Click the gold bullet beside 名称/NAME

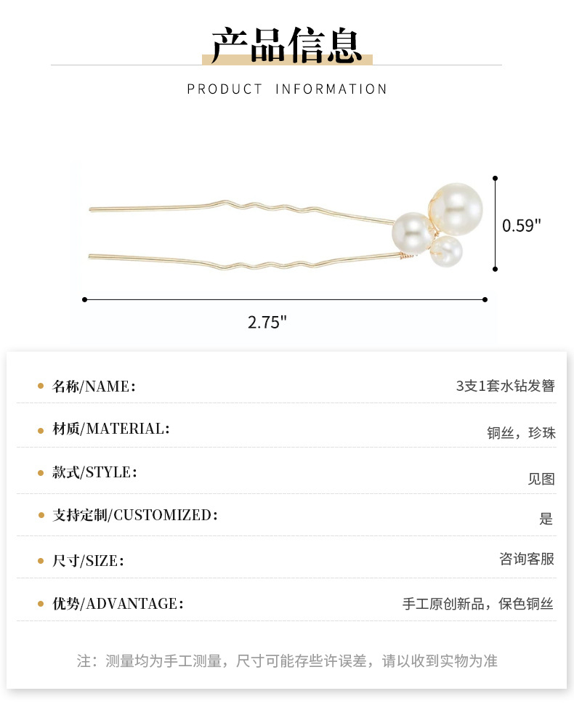pos(41,386)
